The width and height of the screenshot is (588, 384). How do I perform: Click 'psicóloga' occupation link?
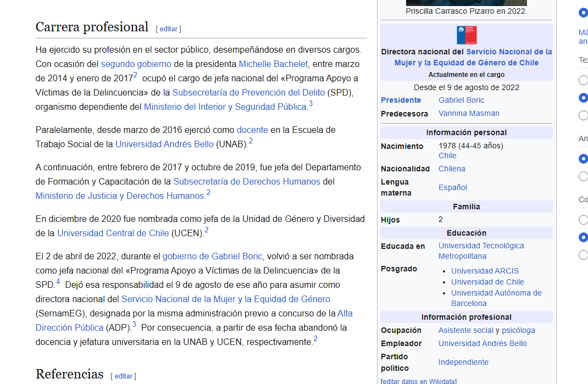tap(518, 330)
